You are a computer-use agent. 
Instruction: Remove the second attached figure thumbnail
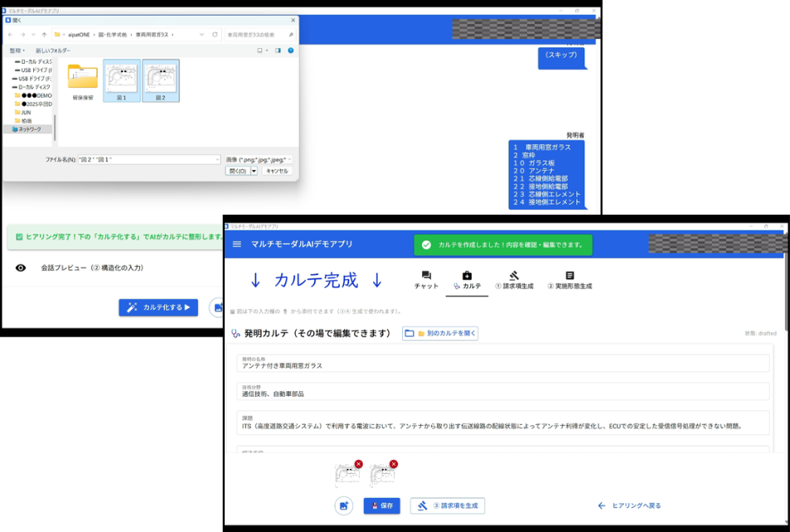coord(394,464)
